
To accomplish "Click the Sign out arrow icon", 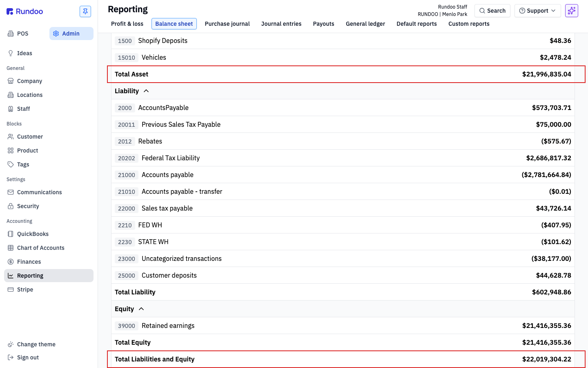I will coord(11,357).
